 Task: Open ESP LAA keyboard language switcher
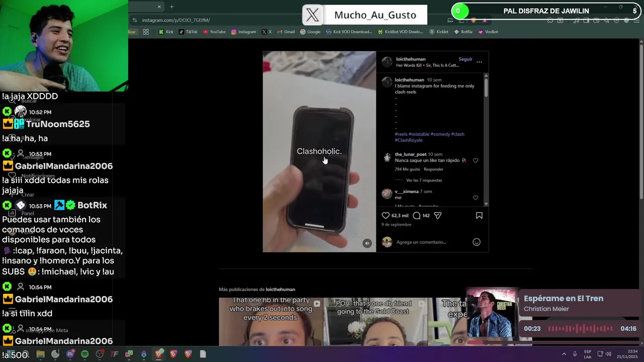click(588, 354)
